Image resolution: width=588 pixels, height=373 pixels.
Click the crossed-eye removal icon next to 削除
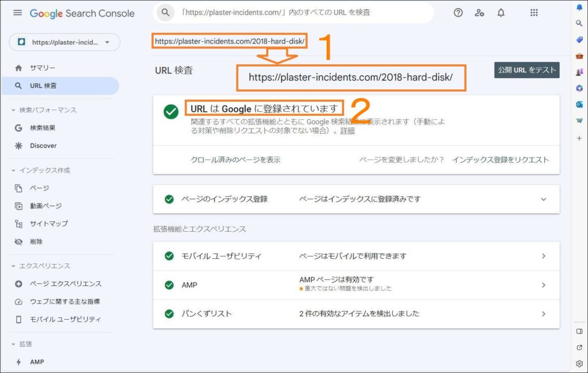(18, 242)
